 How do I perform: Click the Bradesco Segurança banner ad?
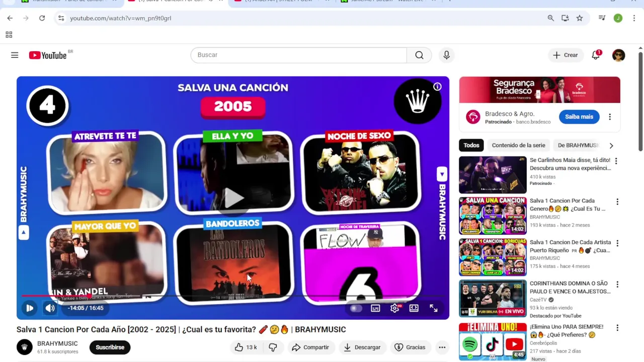(x=539, y=90)
